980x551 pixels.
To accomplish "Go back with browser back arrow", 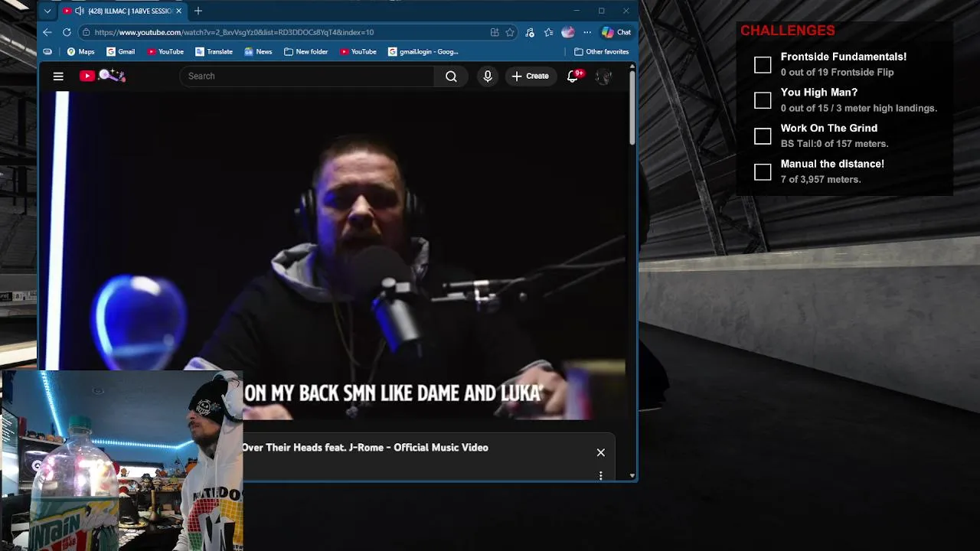I will pos(47,32).
